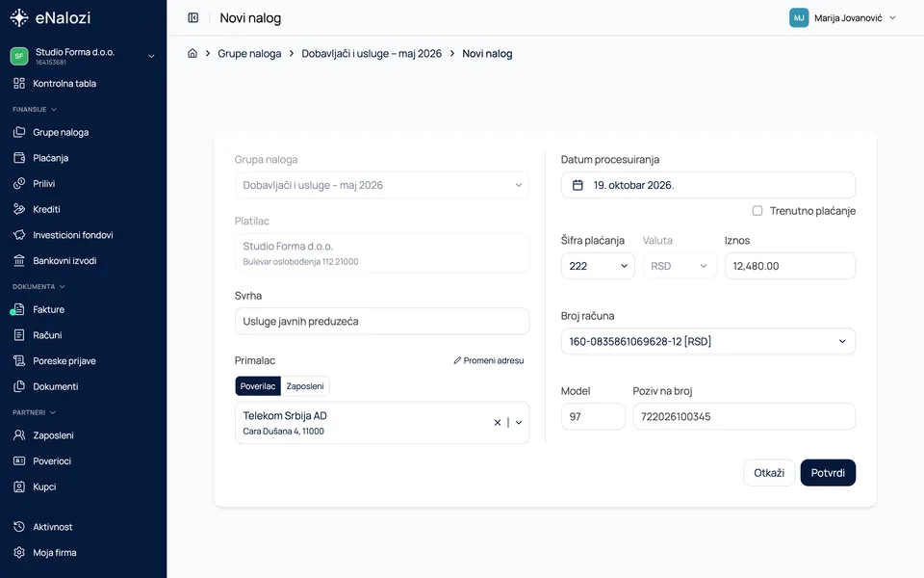Open Bankovni izvodi bank icon

[x=19, y=261]
